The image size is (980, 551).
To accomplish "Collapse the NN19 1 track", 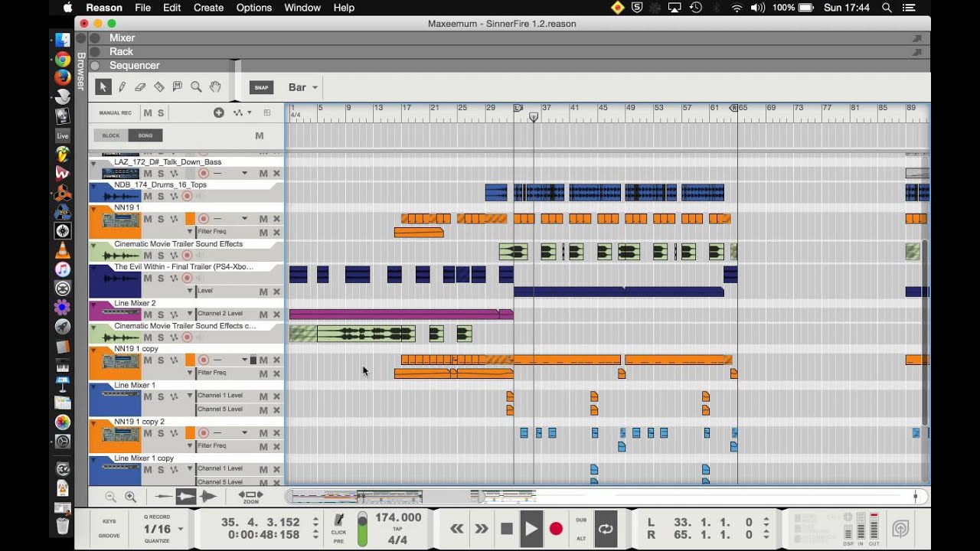I will point(94,208).
